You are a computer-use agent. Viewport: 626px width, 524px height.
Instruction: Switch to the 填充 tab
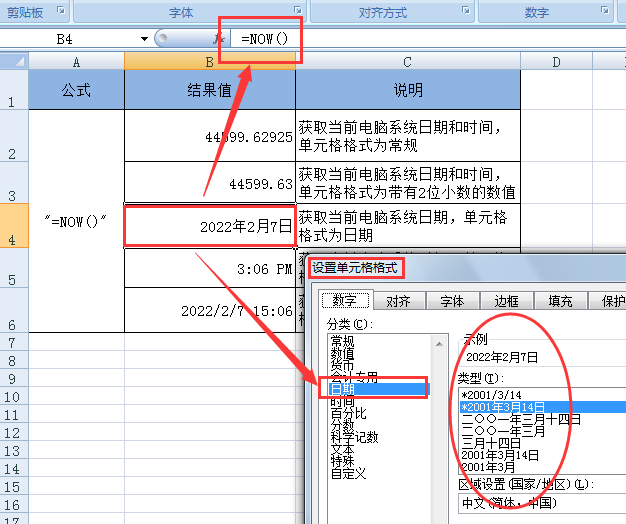pos(560,301)
